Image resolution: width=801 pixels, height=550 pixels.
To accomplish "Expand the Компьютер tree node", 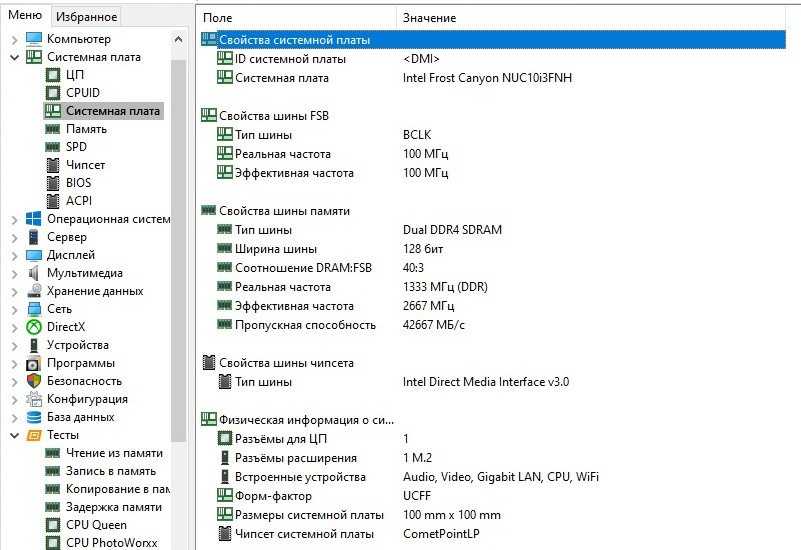I will click(x=15, y=39).
